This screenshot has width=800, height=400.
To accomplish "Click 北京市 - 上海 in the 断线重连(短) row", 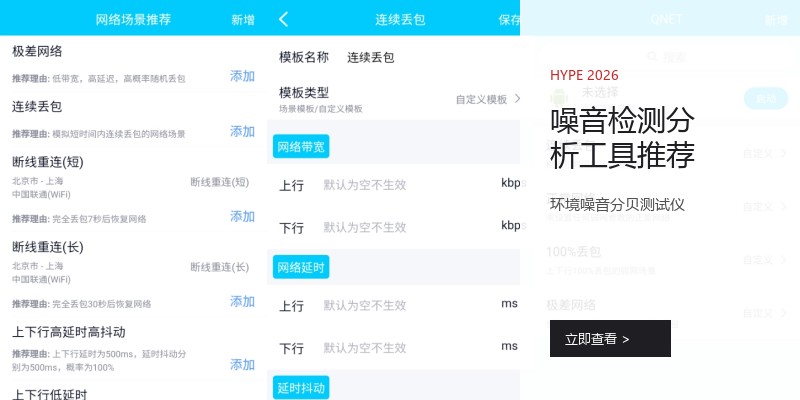I will [38, 181].
